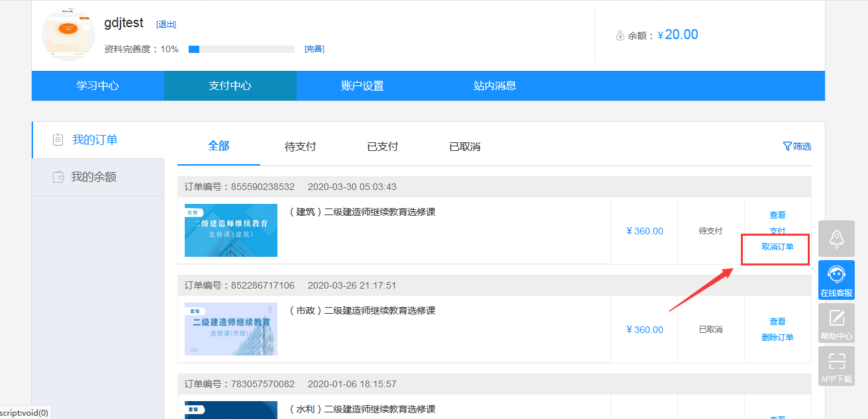
Task: Click the 完善 profile completion link
Action: (x=314, y=49)
